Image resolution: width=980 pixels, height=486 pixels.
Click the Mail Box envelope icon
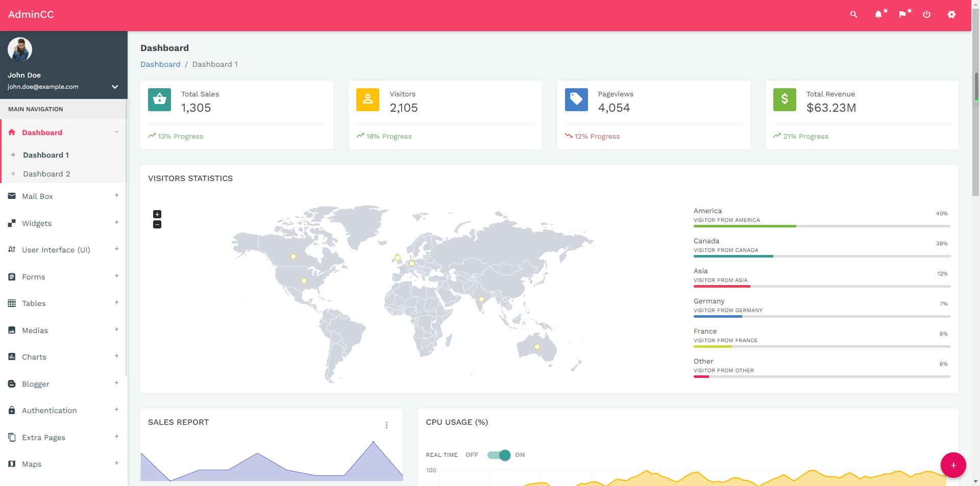point(12,196)
